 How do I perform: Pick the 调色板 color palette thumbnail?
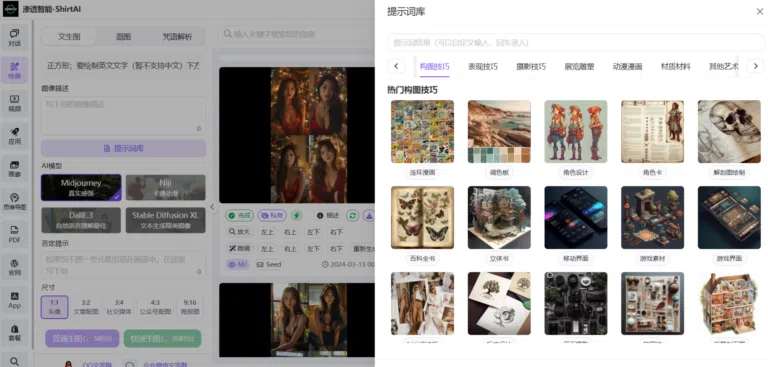point(499,132)
